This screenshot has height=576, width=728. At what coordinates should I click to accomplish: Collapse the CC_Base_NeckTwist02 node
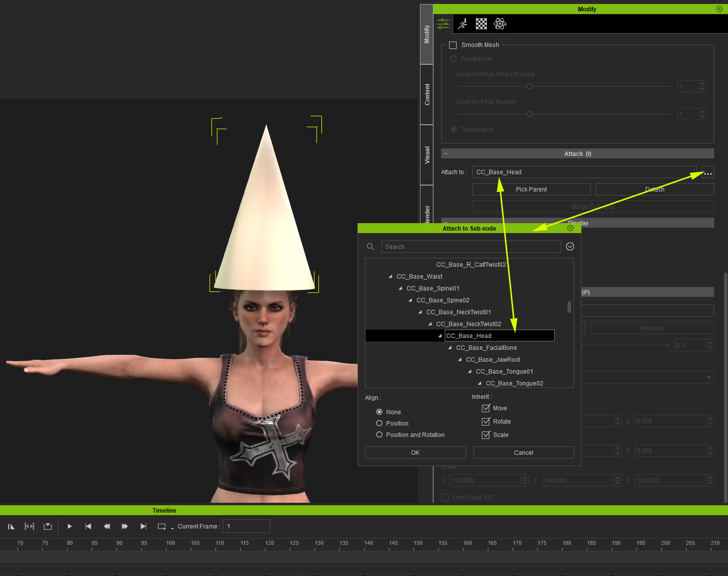430,324
